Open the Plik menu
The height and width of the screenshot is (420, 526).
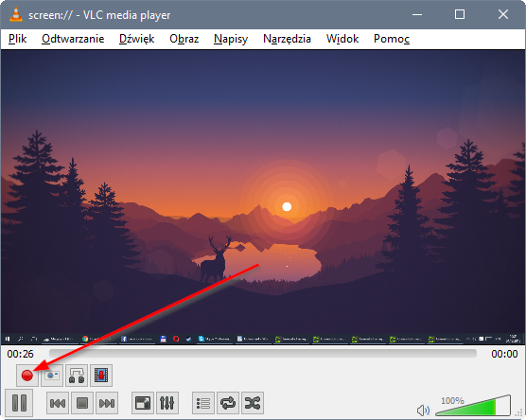(x=17, y=39)
